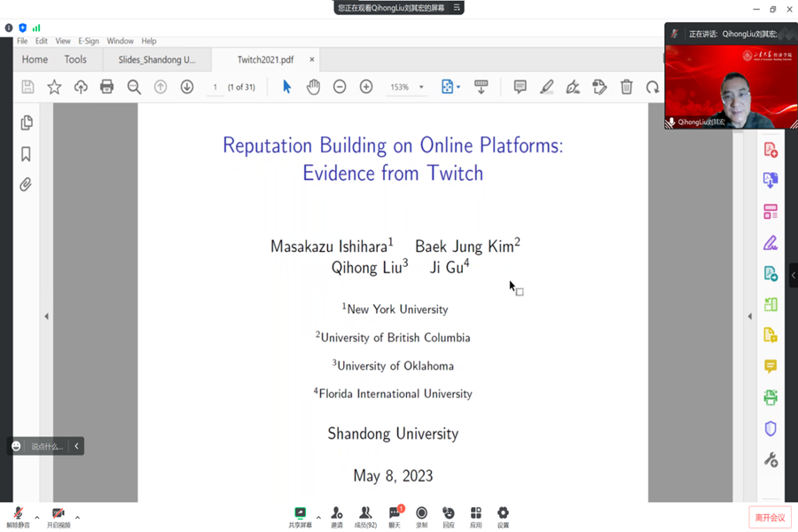The image size is (798, 532).
Task: Expand the fit page options dropdown
Action: [x=458, y=88]
